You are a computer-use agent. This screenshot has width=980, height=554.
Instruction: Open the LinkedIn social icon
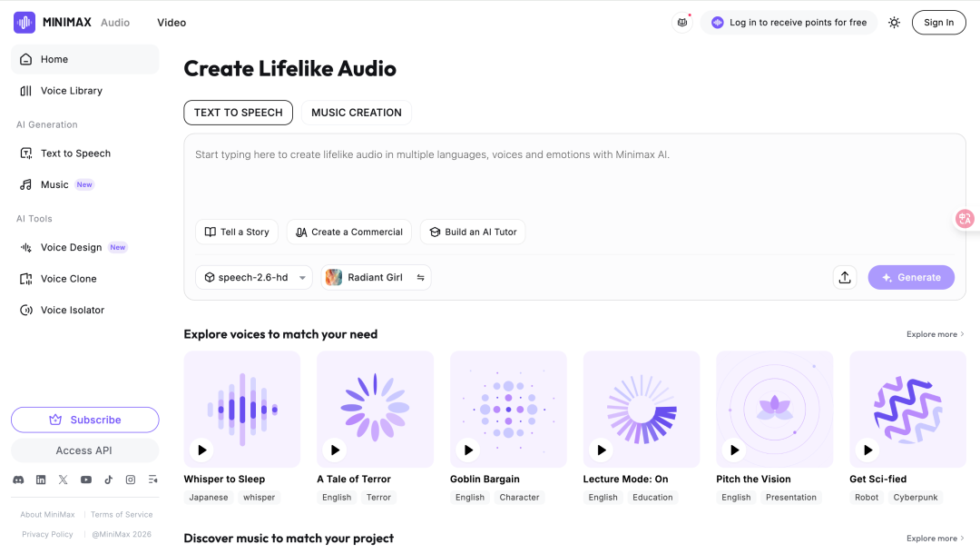(x=41, y=480)
